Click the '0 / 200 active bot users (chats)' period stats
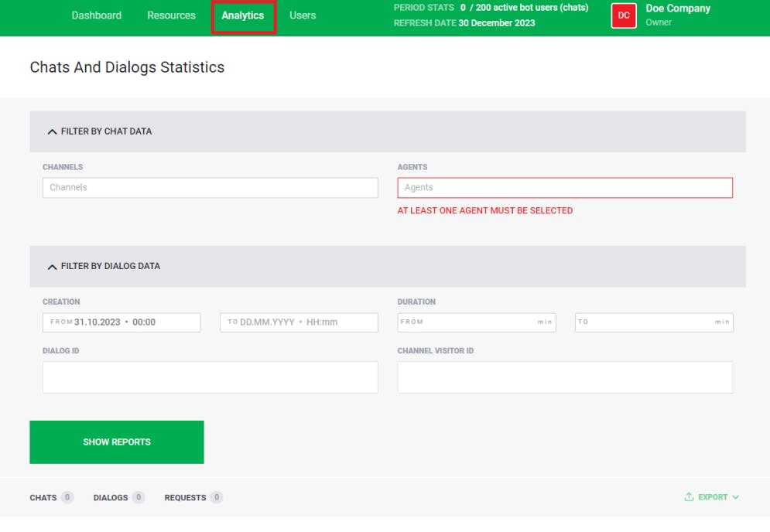Viewport: 770px width, 532px height. [x=524, y=8]
